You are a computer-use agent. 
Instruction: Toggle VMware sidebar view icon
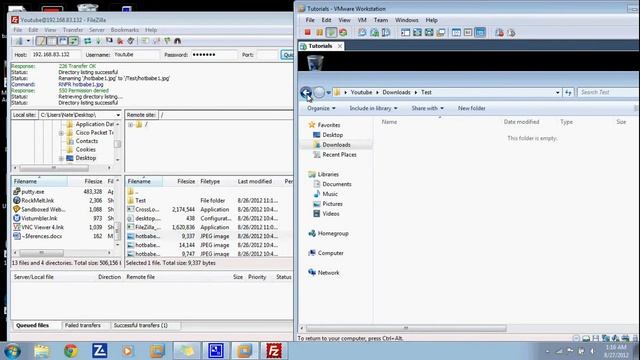click(x=405, y=32)
